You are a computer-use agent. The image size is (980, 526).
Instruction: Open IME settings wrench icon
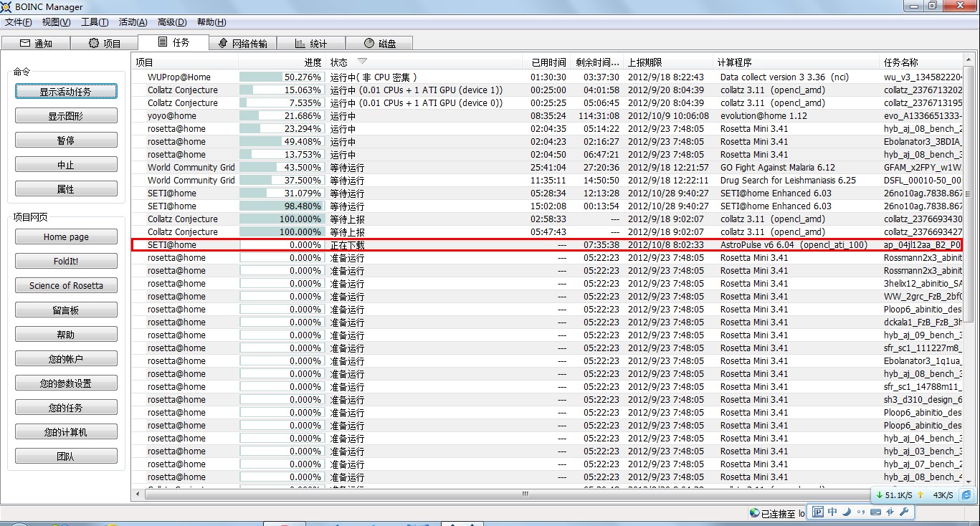(x=903, y=512)
